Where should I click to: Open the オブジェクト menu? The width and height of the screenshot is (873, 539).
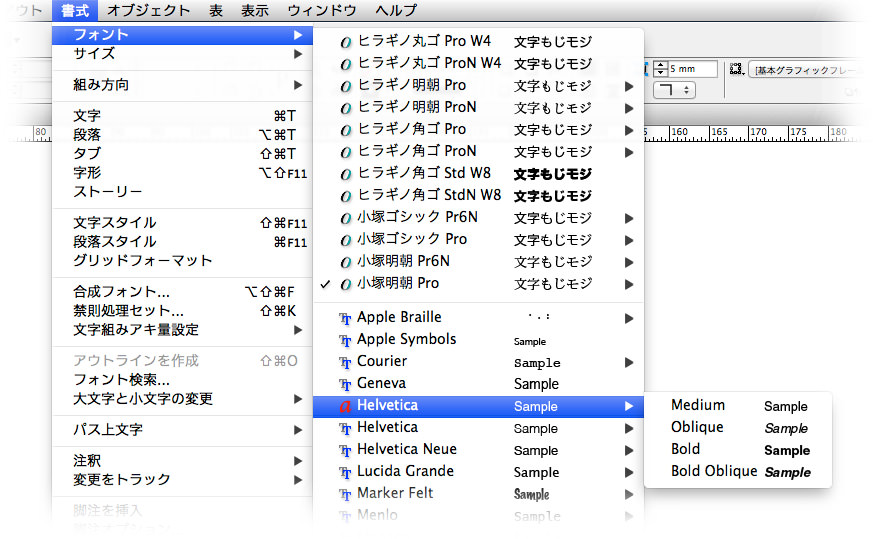[148, 10]
